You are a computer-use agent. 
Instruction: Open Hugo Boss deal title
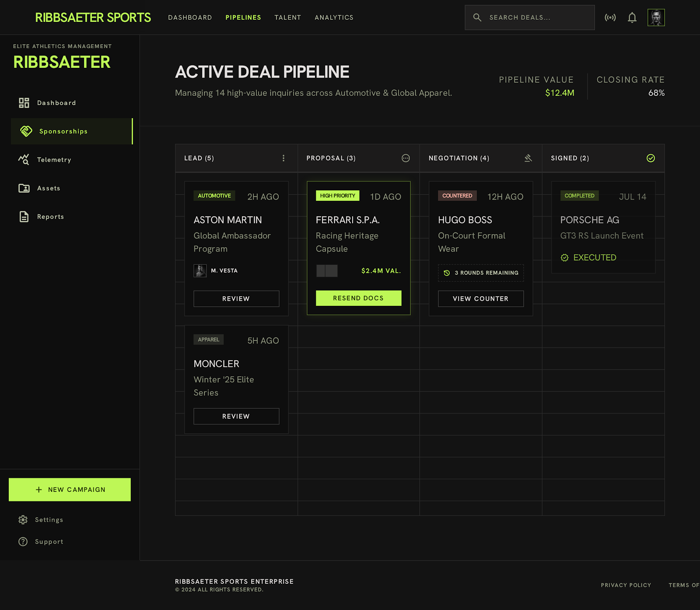pyautogui.click(x=465, y=220)
